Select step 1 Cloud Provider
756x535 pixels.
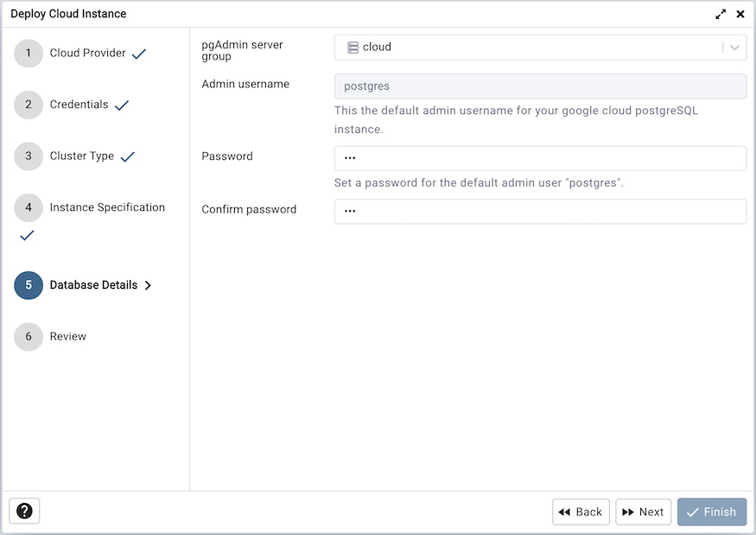(x=29, y=53)
